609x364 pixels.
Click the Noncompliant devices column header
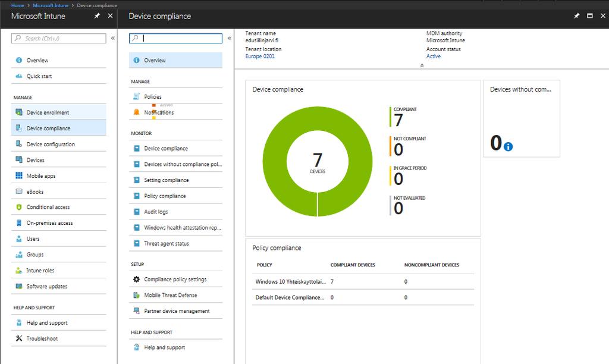(432, 265)
